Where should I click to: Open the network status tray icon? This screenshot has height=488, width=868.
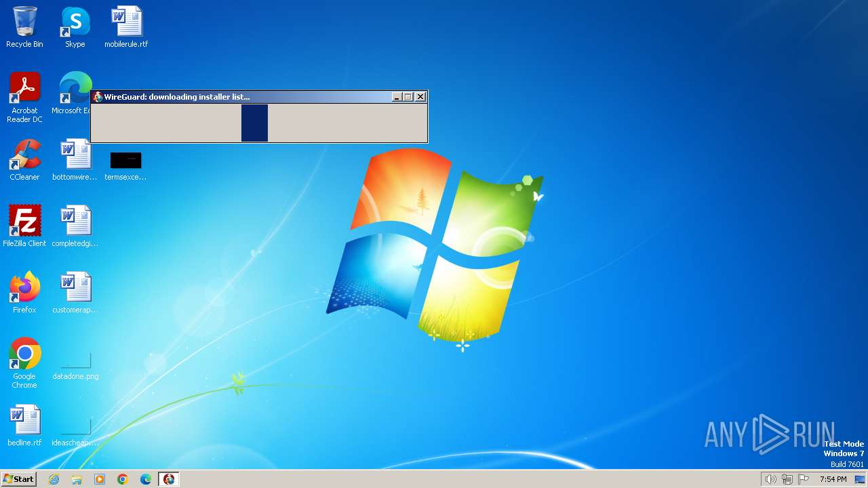pos(787,479)
